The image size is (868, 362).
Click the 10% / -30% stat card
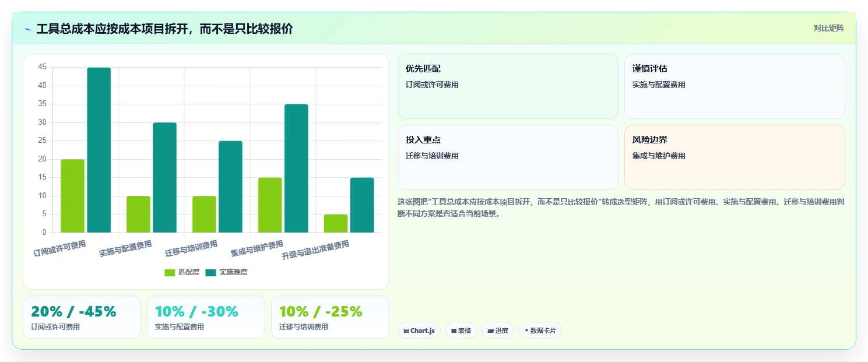[x=206, y=317]
